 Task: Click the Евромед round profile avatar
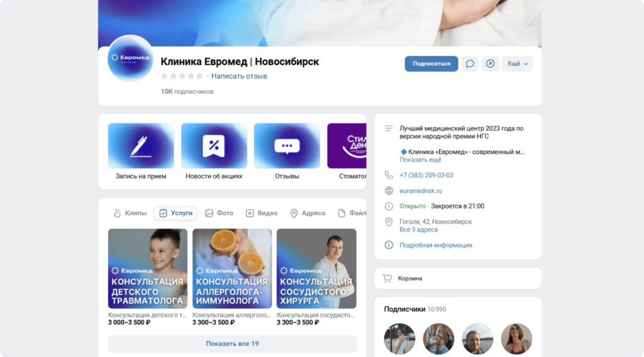(x=130, y=59)
